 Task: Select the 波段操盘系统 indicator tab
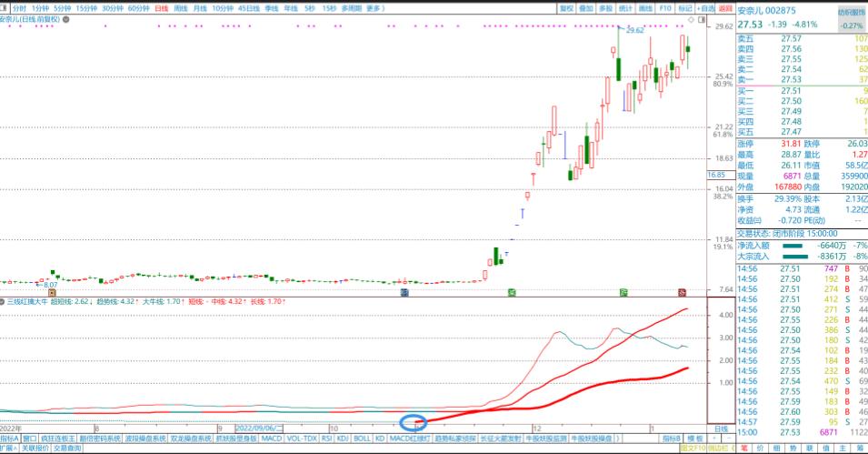tap(145, 438)
